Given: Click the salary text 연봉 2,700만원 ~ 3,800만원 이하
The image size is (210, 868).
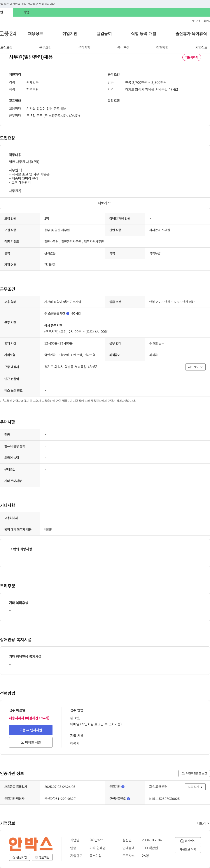Looking at the screenshot, I should [x=172, y=302].
